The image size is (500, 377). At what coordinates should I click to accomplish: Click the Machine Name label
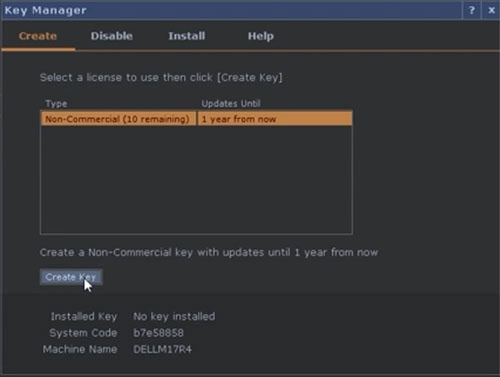coord(80,349)
